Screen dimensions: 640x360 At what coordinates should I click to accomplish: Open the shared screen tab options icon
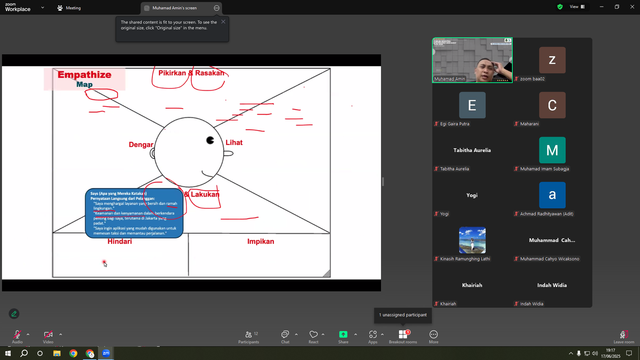click(216, 8)
